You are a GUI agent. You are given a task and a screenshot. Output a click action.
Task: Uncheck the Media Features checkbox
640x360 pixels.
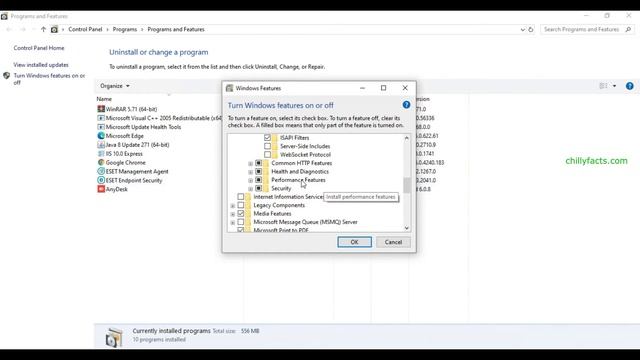click(x=241, y=213)
